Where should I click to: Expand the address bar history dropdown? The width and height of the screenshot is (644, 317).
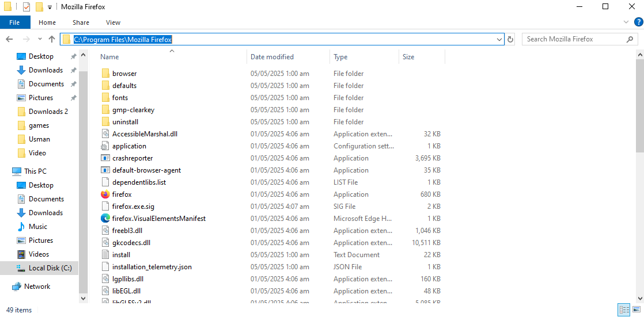pos(499,39)
